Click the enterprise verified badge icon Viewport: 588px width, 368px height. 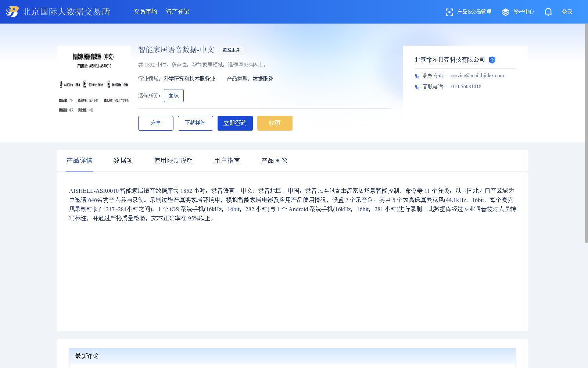(x=492, y=60)
